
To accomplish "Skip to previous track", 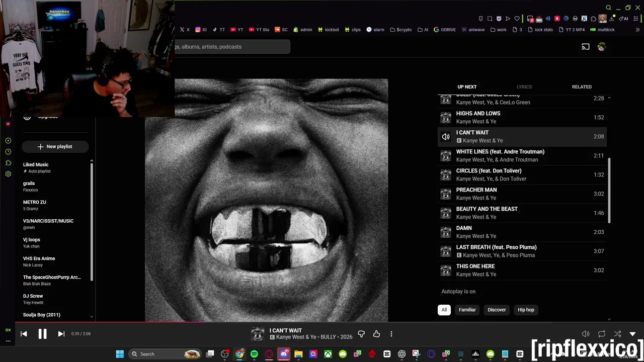I will point(24,333).
